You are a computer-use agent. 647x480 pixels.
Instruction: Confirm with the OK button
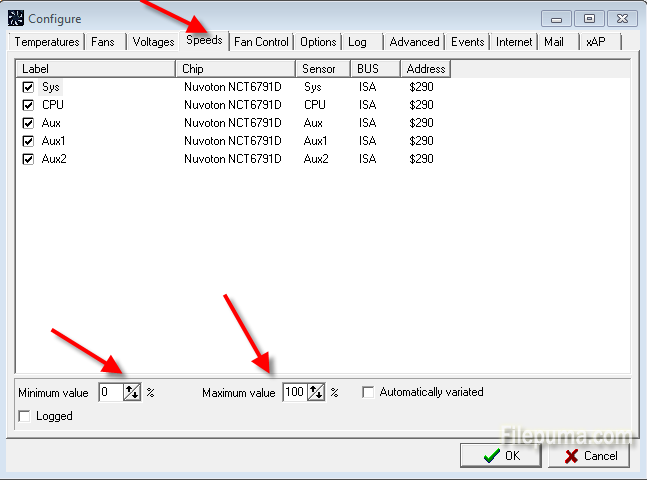click(x=501, y=456)
